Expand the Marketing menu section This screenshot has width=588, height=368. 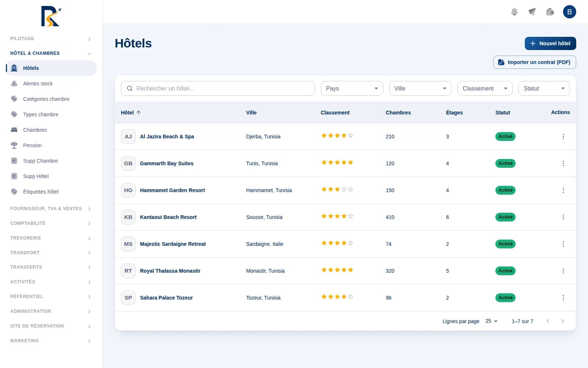51,341
